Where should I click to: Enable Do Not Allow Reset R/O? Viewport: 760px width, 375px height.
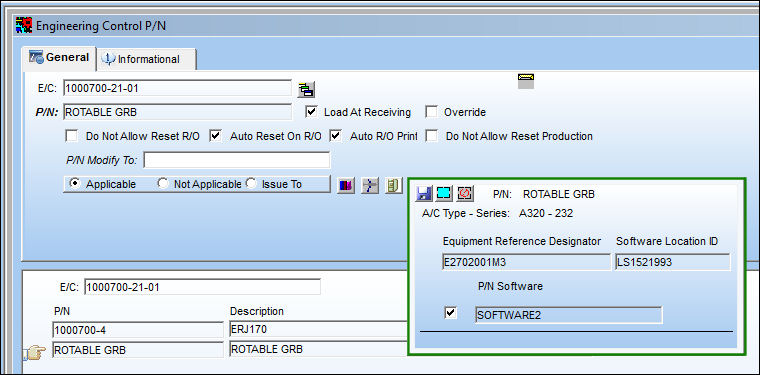coord(72,136)
